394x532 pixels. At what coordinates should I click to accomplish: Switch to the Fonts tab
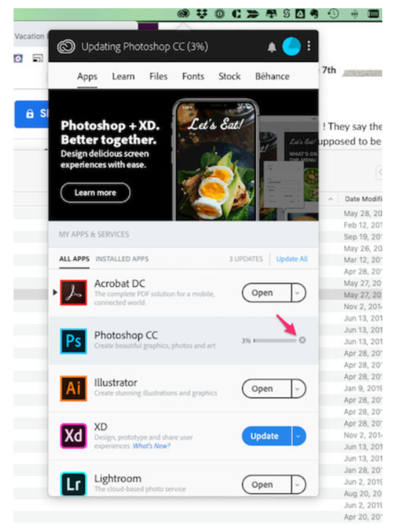[193, 76]
